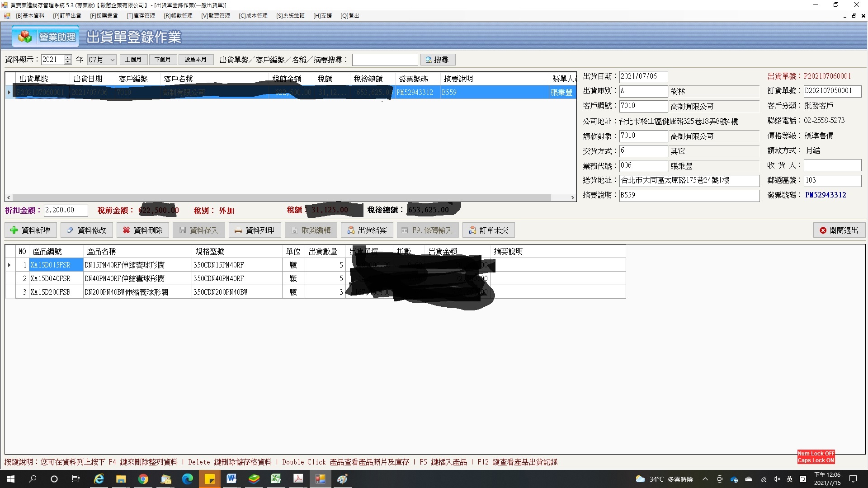The image size is (868, 488).
Task: Open [S]系統維護 menu
Action: (x=290, y=16)
